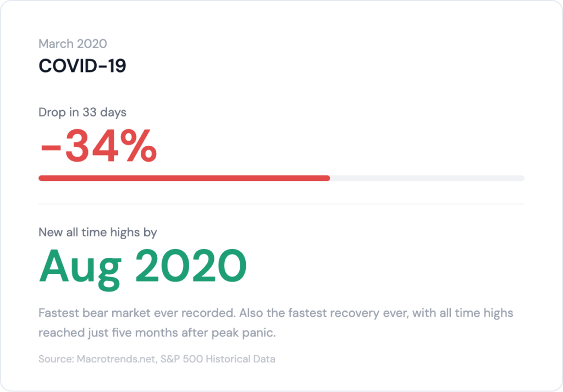Click the "March 2020" date label
Viewport: 563px width, 392px height.
point(73,44)
